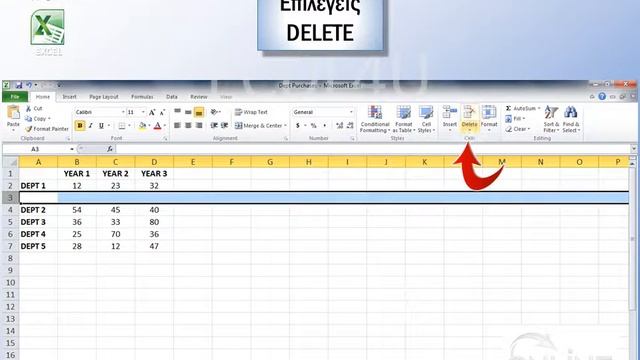Expand the Clear dropdown in Editing group
Viewport: 640px width, 360px height.
tap(529, 129)
